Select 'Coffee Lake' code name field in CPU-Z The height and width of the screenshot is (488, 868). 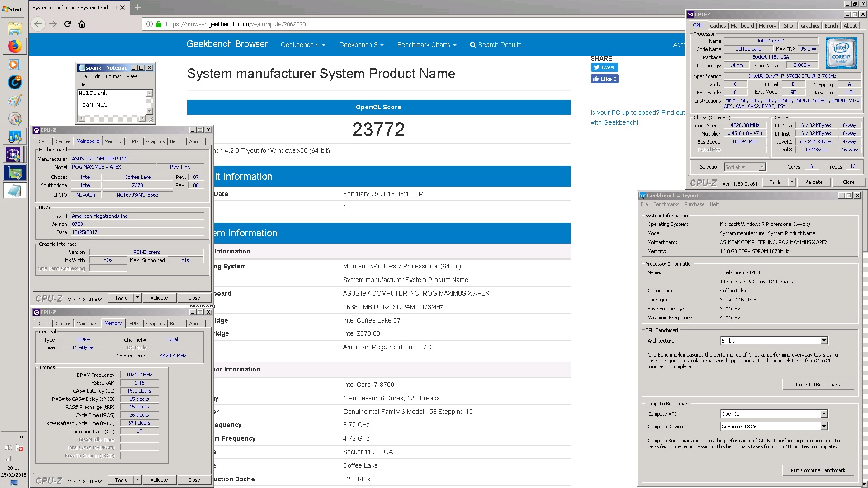(748, 49)
